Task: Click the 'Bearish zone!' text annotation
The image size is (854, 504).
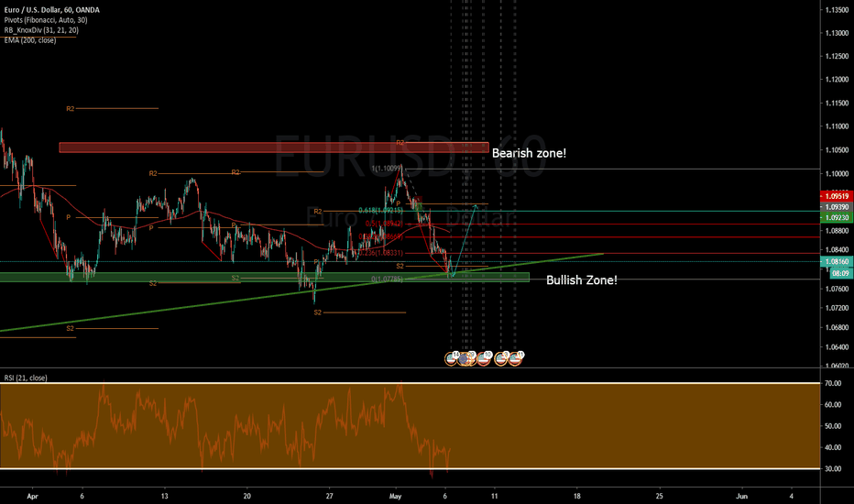Action: pos(529,153)
